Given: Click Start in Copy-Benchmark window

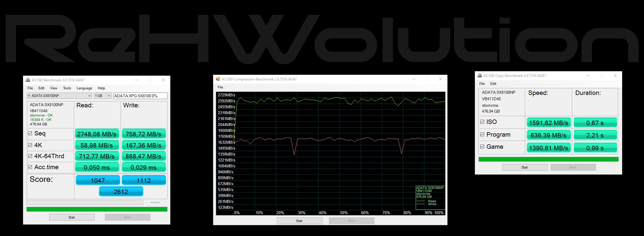Looking at the screenshot, I should tap(525, 167).
